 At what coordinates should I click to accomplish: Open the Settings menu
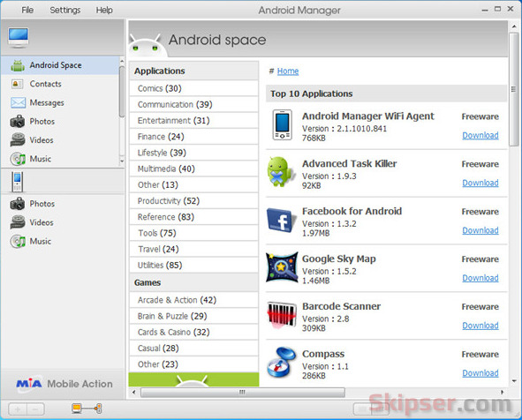pyautogui.click(x=64, y=11)
